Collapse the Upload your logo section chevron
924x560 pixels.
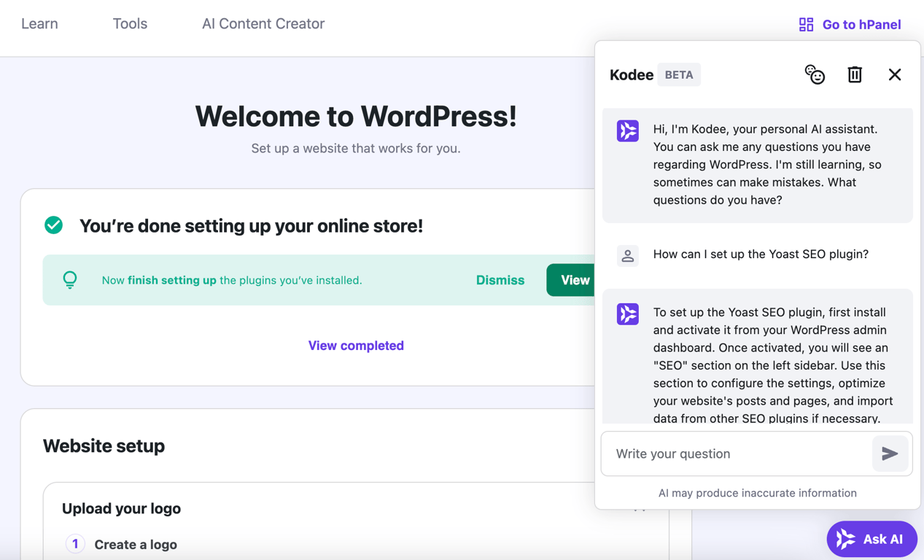click(640, 507)
